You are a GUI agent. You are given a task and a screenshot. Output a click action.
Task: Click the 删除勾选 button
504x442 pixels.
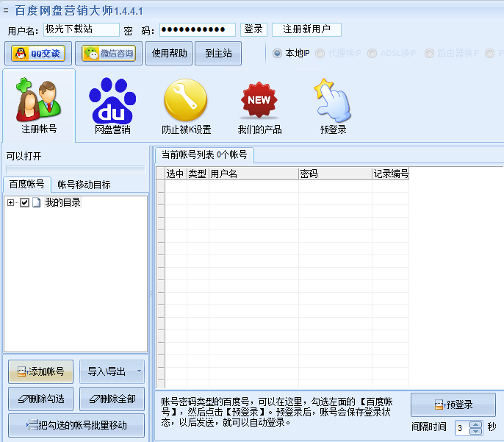point(41,399)
